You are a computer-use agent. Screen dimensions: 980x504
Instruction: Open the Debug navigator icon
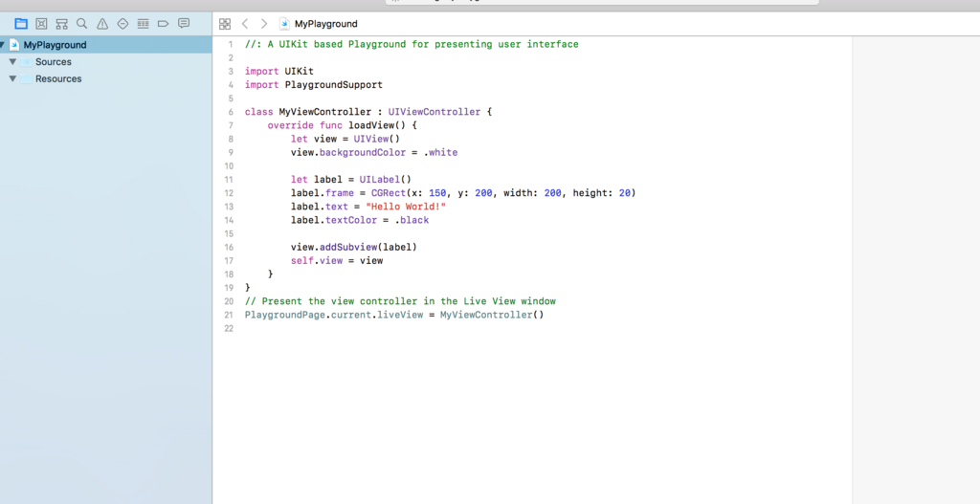click(x=144, y=24)
